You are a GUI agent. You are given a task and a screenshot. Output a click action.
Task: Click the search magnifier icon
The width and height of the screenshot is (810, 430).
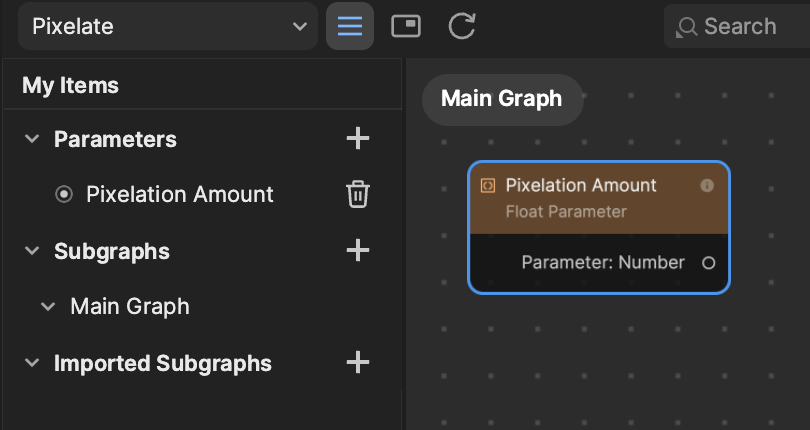(x=687, y=27)
